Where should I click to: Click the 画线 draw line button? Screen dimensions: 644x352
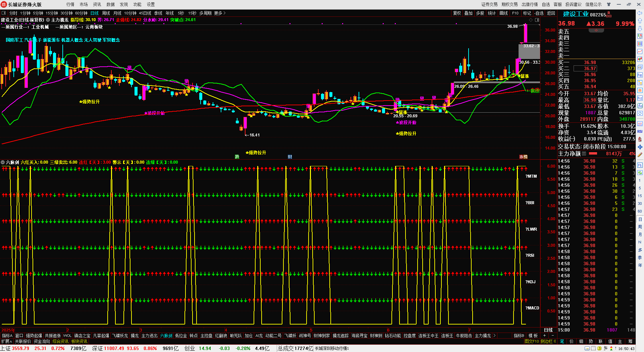[504, 13]
